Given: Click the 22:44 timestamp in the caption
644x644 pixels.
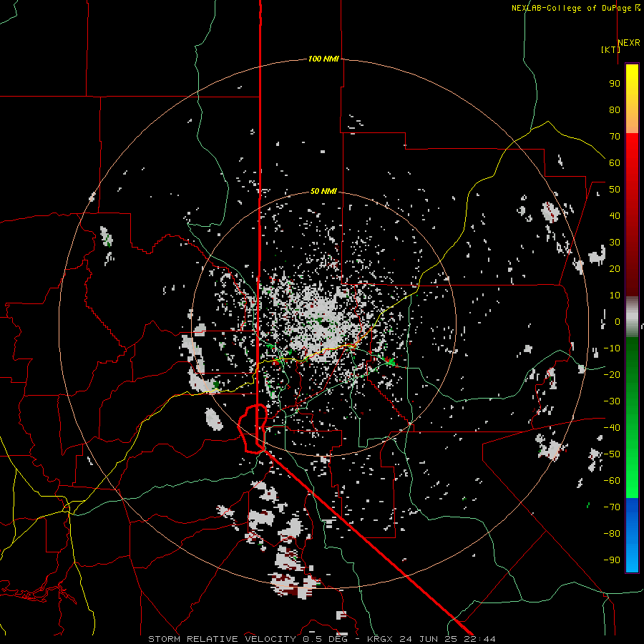Looking at the screenshot, I should [479, 639].
